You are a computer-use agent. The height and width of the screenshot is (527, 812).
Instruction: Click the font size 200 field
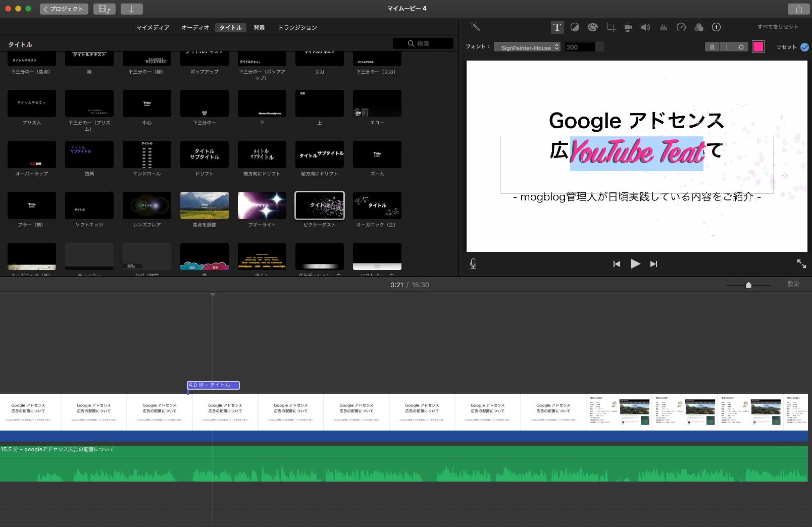tap(580, 47)
